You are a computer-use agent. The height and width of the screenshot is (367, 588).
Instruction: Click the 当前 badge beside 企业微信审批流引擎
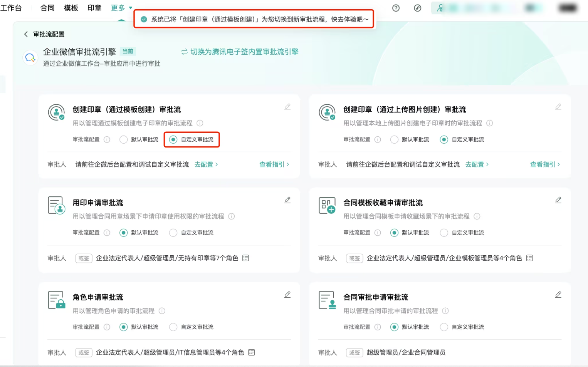click(128, 51)
